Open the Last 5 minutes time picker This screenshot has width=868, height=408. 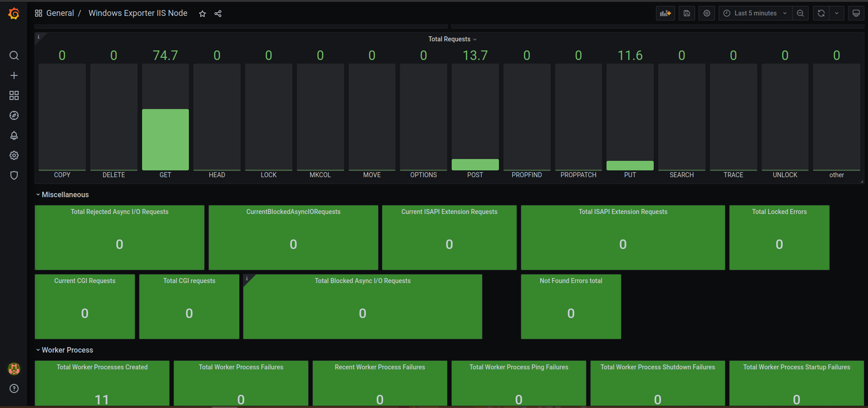tap(755, 13)
